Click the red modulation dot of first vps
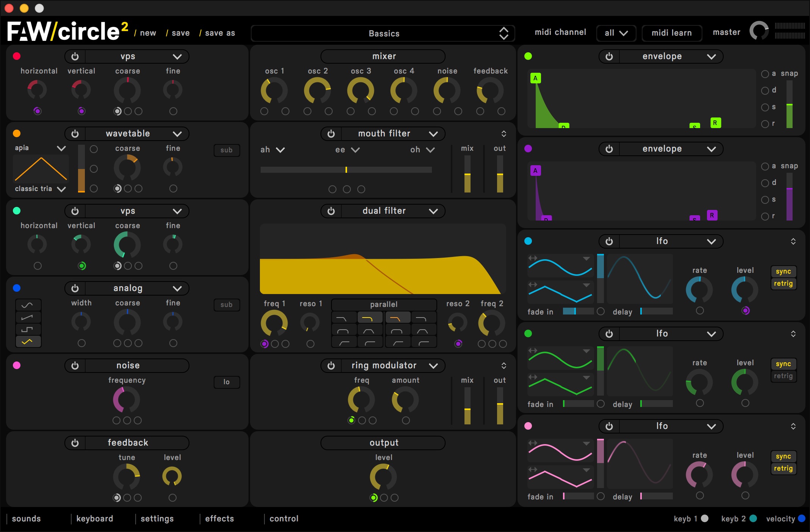This screenshot has height=532, width=810. coord(17,56)
